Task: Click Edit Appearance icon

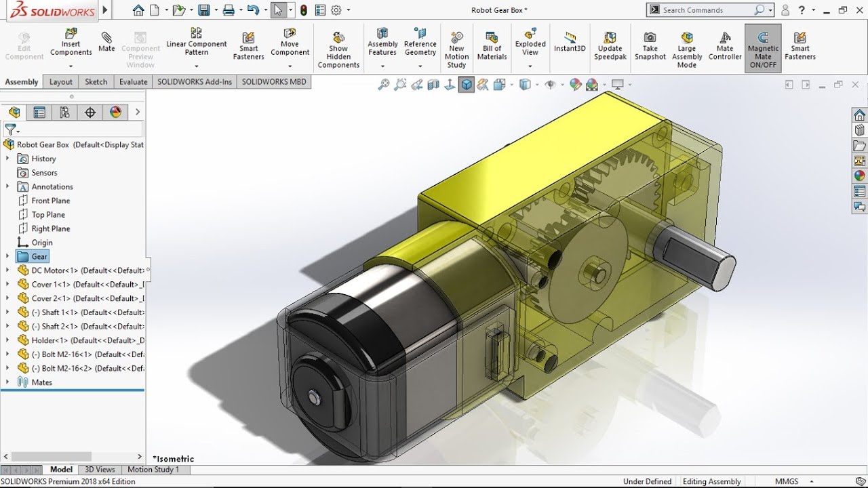Action: (x=575, y=85)
